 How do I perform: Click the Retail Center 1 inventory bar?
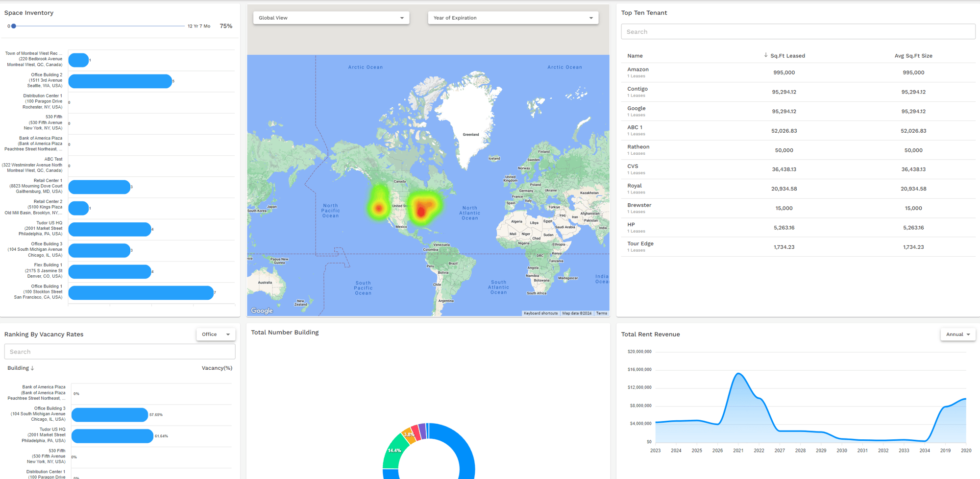pos(99,187)
